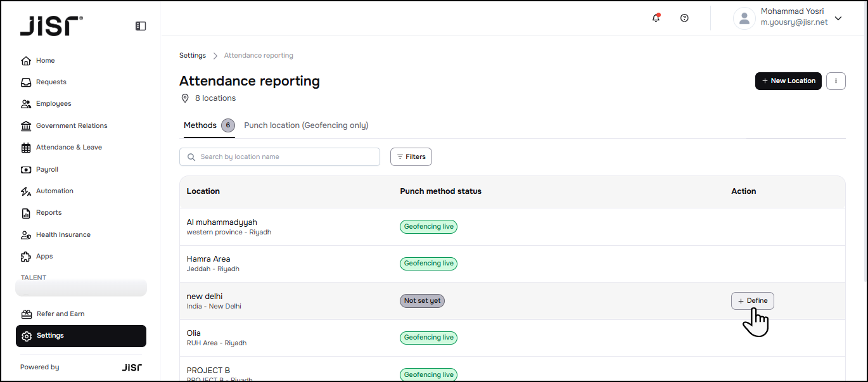Define punch method for new delhi
The image size is (868, 382).
coord(752,301)
